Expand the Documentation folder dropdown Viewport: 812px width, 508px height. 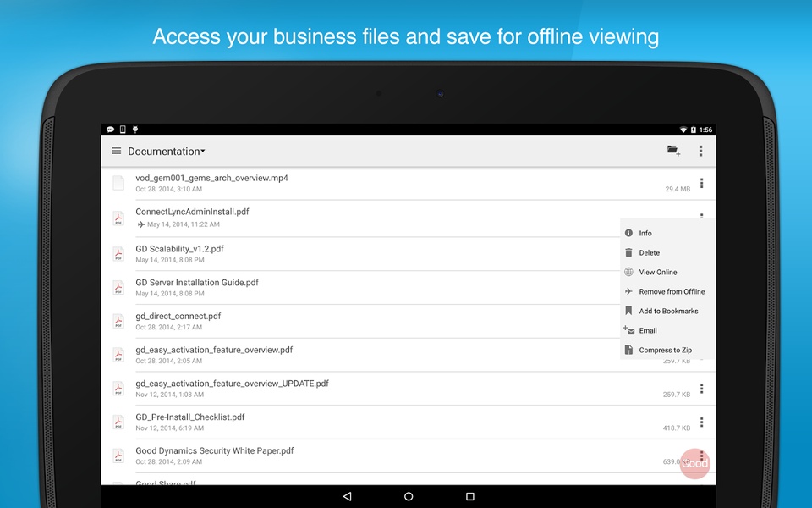click(167, 152)
